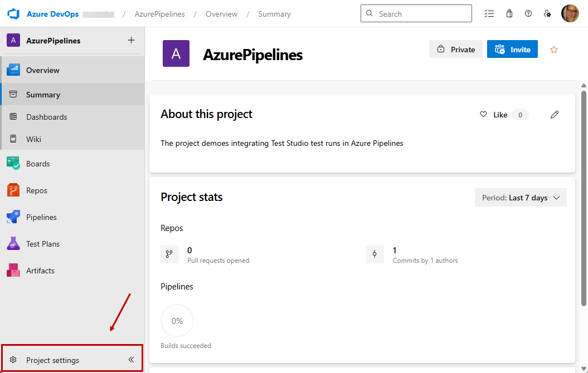Click the AzurePipelines project name in sidebar

tap(54, 41)
